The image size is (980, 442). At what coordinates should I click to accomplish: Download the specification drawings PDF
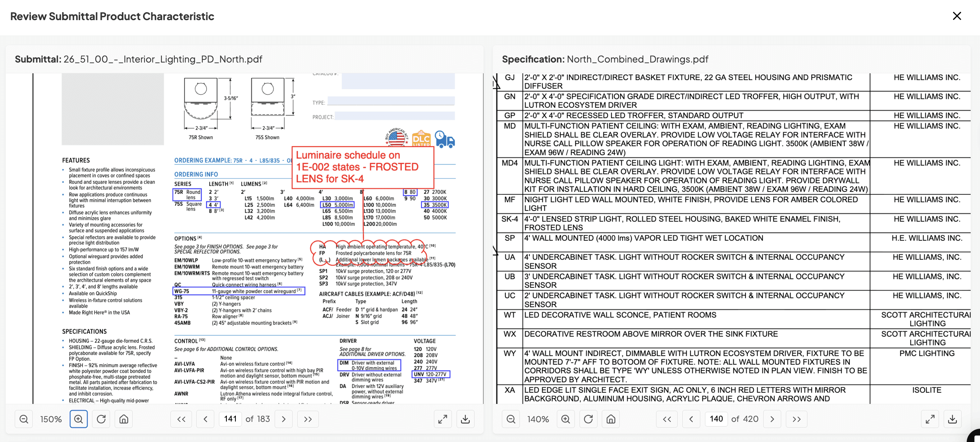point(952,419)
